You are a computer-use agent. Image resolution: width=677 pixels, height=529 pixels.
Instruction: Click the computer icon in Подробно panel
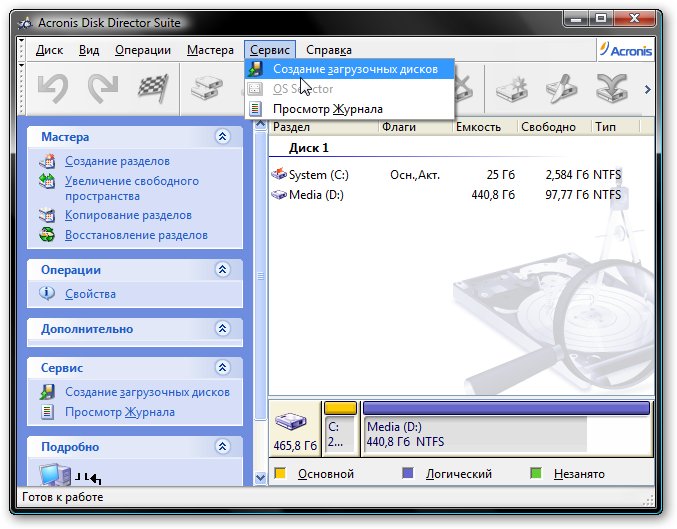(55, 474)
